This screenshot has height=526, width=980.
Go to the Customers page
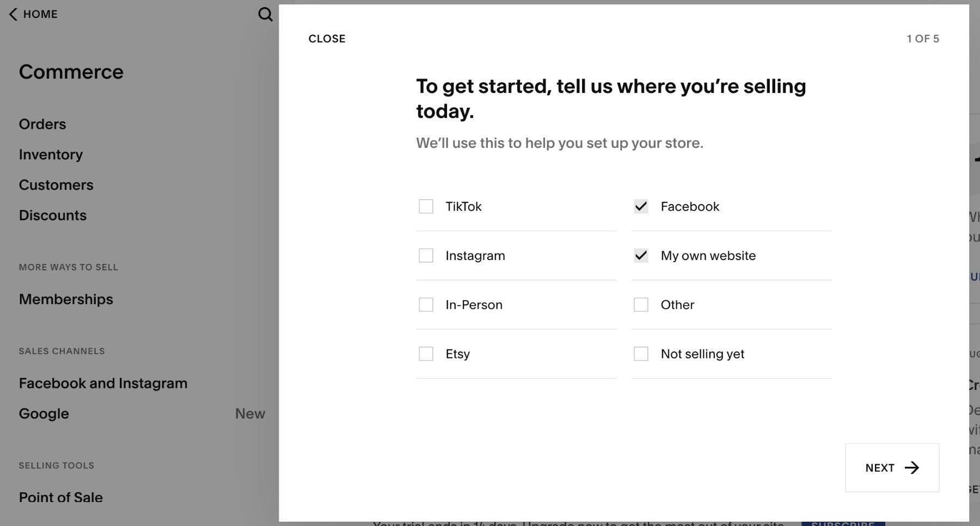tap(56, 185)
